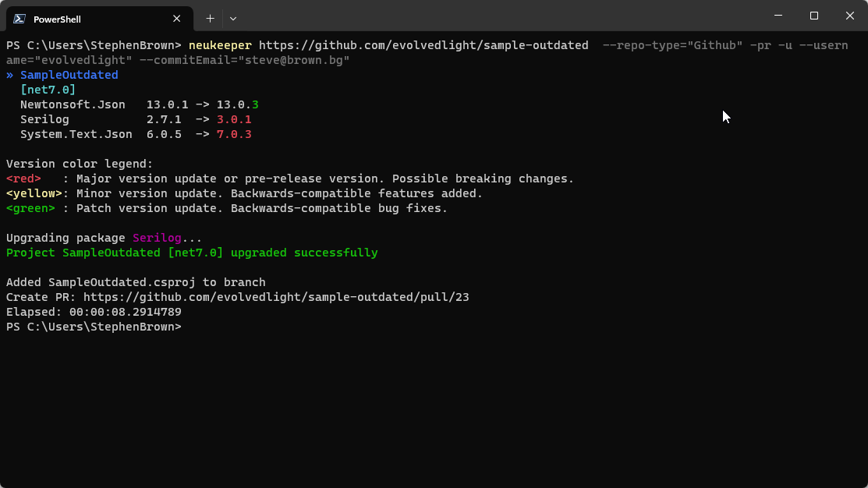The width and height of the screenshot is (868, 488).
Task: Click the neukeeper command name
Action: (x=221, y=45)
